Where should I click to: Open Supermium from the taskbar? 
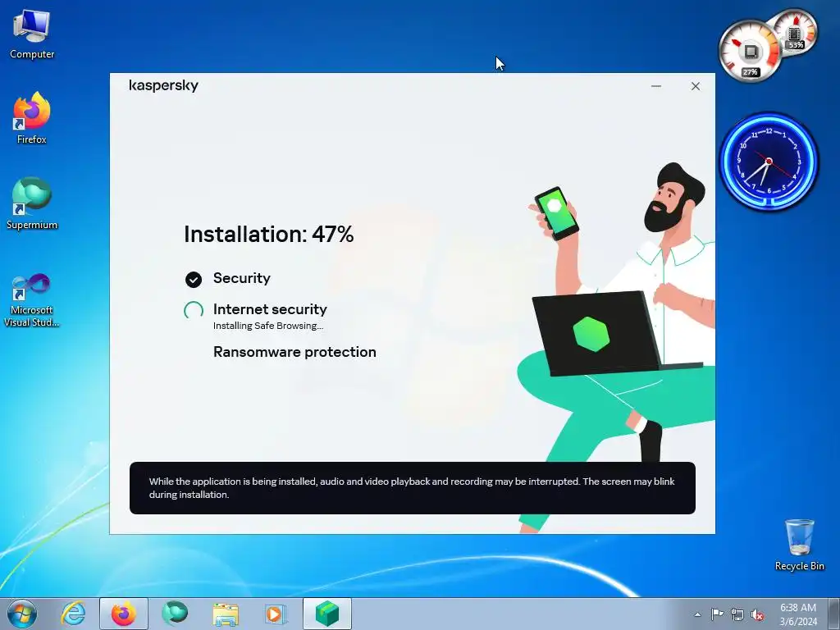(175, 614)
